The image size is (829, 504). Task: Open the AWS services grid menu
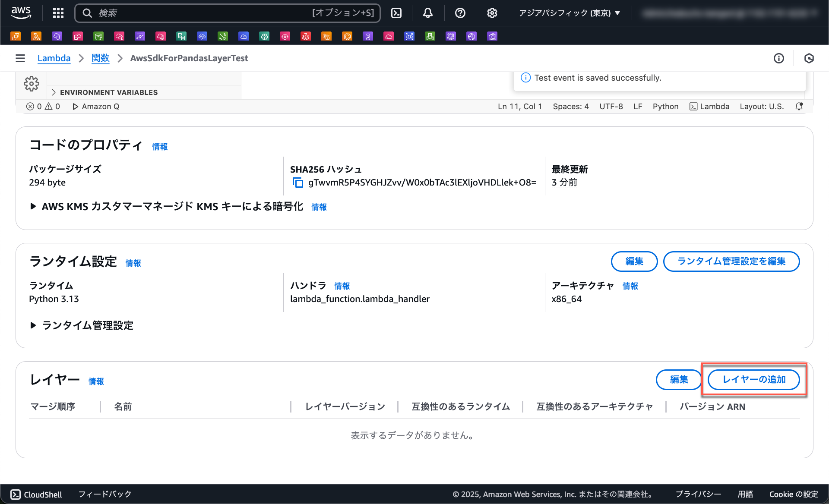click(58, 13)
